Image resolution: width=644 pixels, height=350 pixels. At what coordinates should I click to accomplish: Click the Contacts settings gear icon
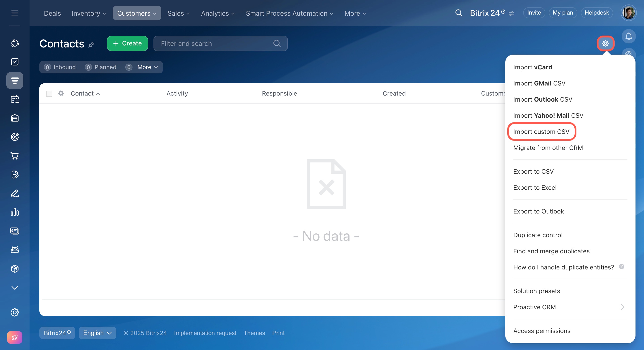pos(605,43)
